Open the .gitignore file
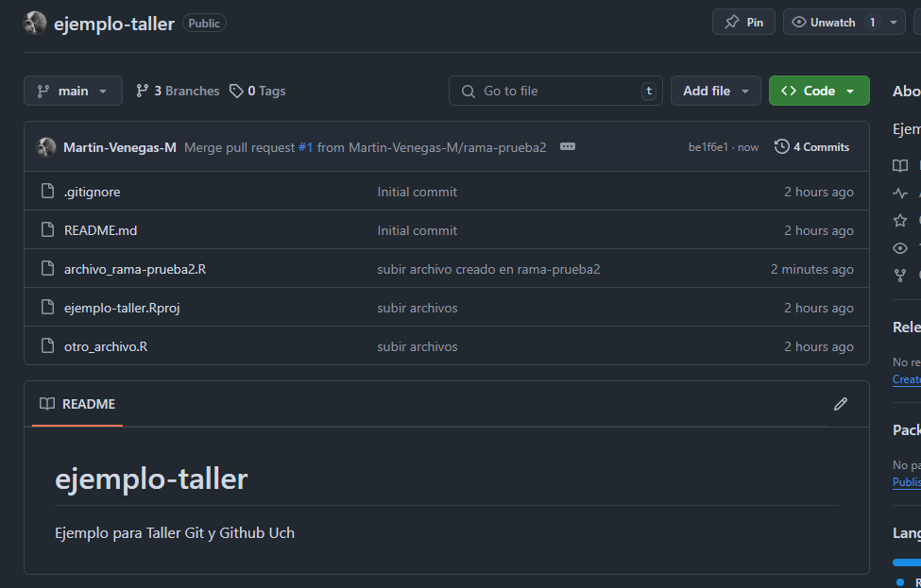The height and width of the screenshot is (588, 921). 93,192
